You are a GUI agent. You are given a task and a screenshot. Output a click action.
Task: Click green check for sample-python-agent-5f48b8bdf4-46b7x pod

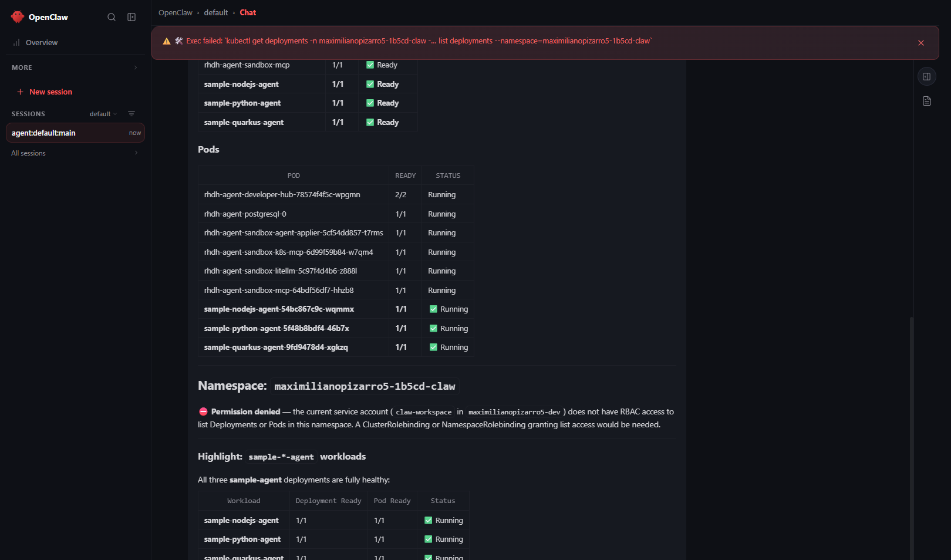[433, 328]
